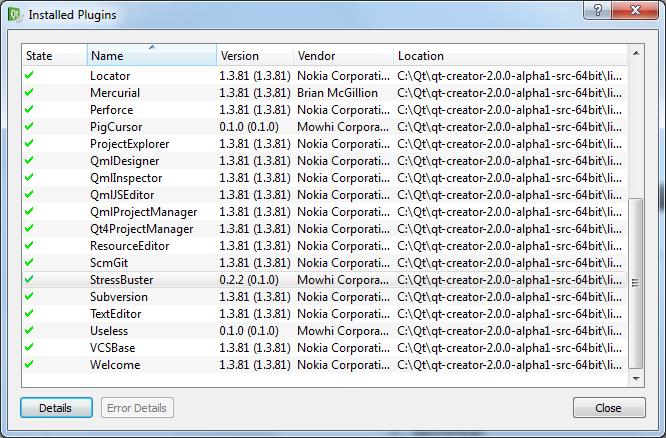
Task: Select the Locator plugin name
Action: coord(110,76)
